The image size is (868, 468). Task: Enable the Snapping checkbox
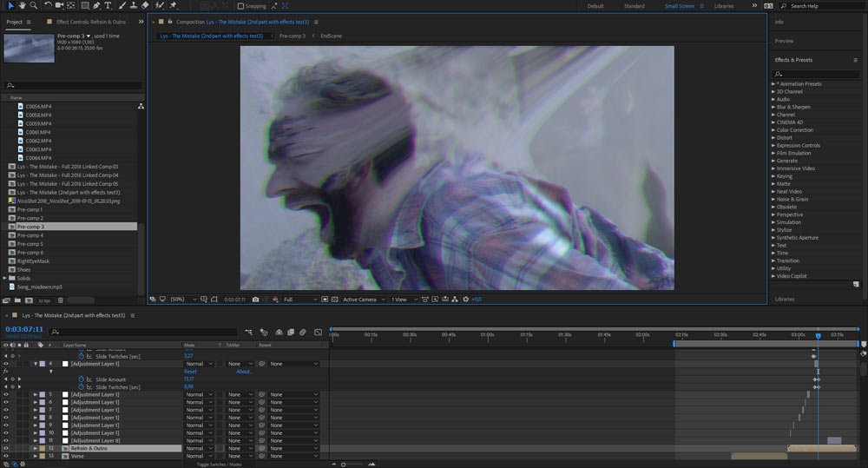[x=240, y=6]
